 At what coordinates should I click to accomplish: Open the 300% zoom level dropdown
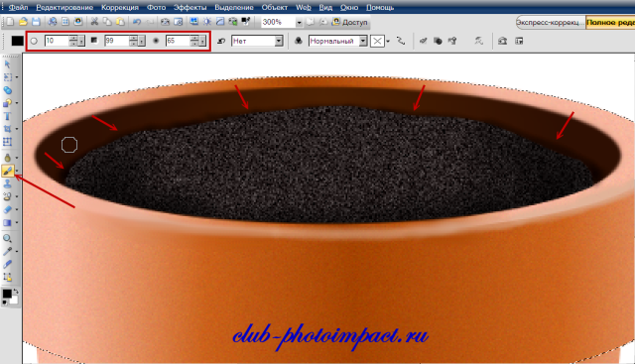pos(299,22)
